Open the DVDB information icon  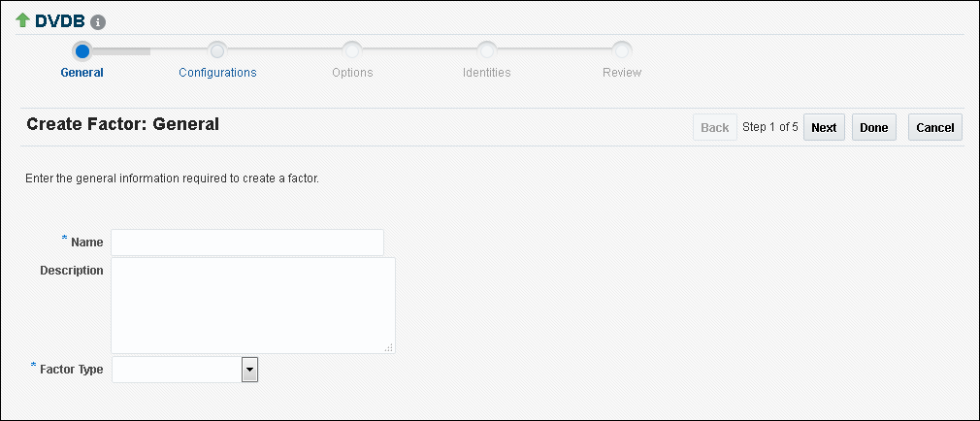[98, 21]
